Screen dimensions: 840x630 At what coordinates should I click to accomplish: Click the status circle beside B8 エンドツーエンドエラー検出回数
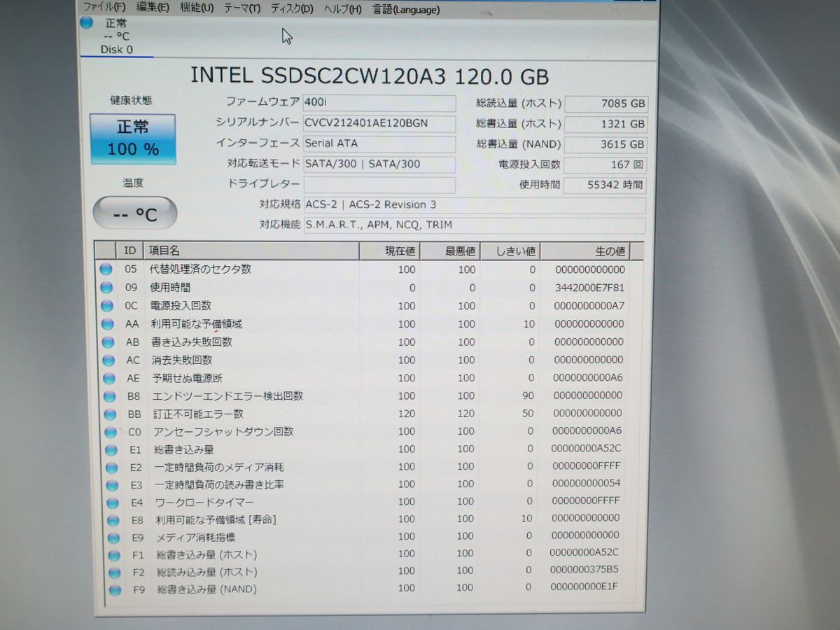pyautogui.click(x=107, y=395)
